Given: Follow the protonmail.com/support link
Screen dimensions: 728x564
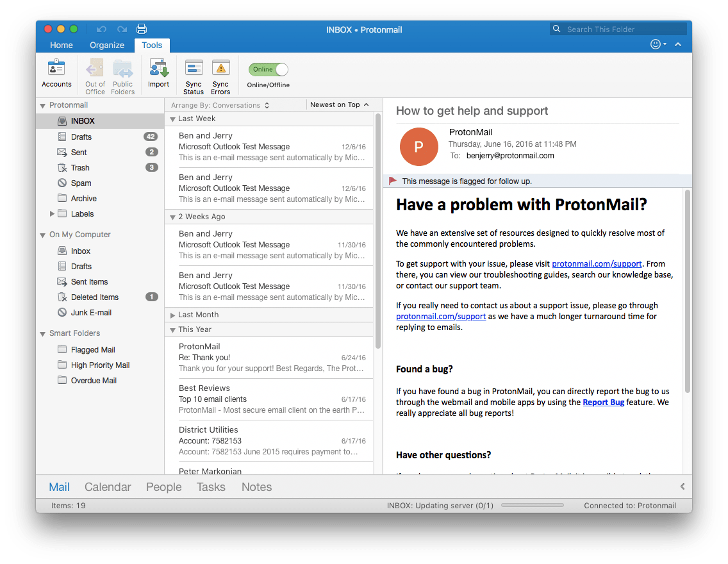Looking at the screenshot, I should tap(597, 263).
